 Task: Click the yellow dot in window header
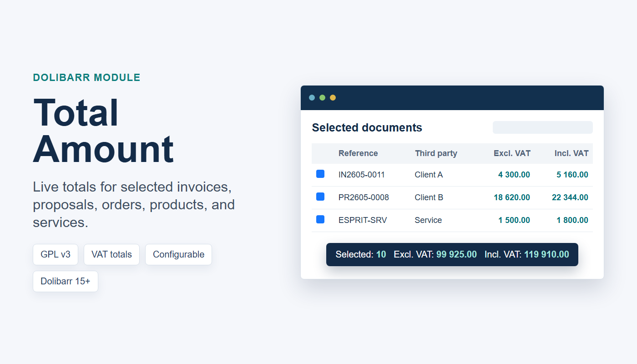tap(333, 97)
